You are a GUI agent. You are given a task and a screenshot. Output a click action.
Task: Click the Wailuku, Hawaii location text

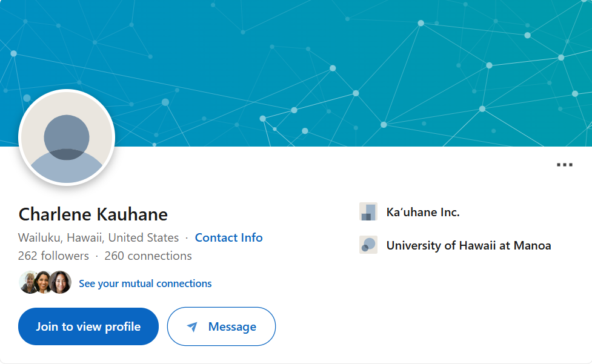coord(97,237)
